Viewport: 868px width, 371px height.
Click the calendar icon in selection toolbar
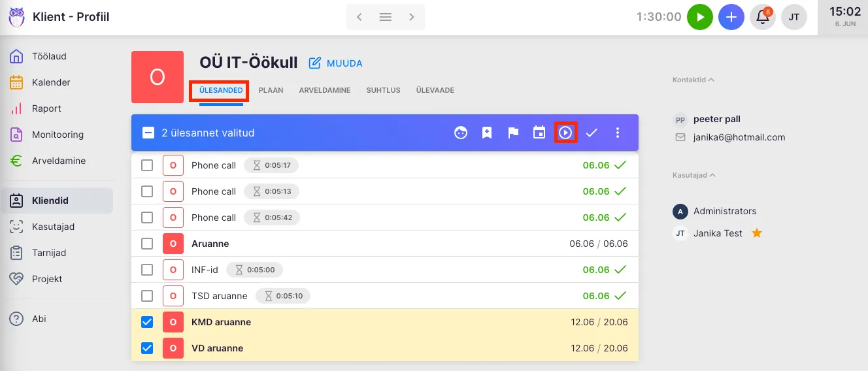[x=539, y=133]
